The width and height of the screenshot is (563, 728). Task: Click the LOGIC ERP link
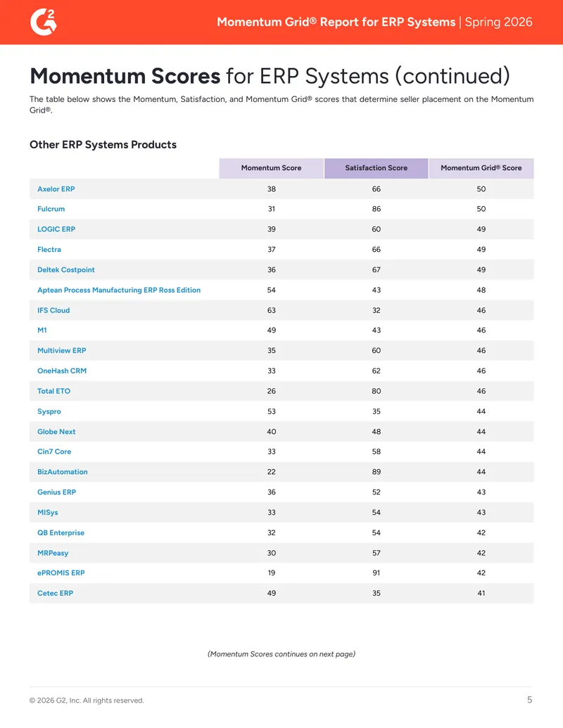pos(56,229)
